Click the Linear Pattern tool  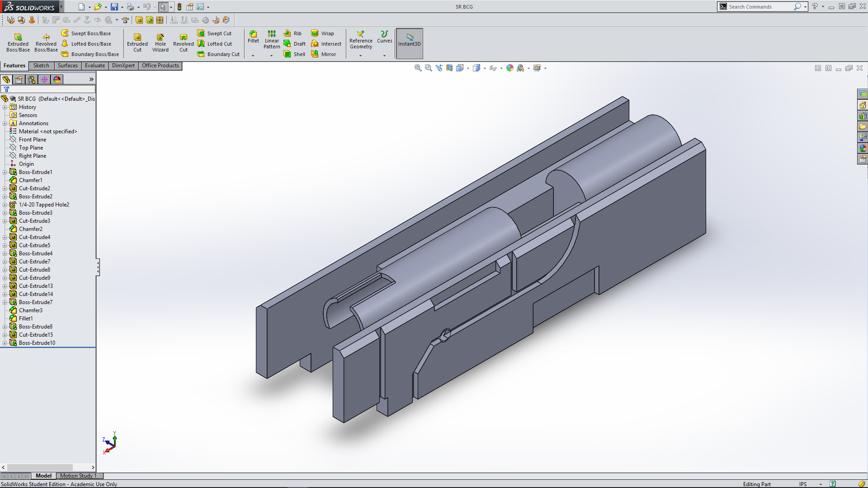click(x=272, y=40)
